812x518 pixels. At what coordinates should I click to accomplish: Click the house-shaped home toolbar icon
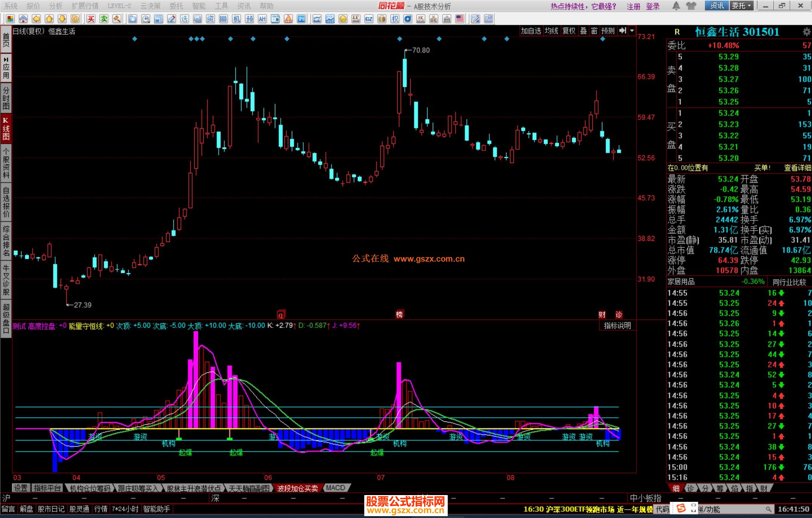click(23, 19)
